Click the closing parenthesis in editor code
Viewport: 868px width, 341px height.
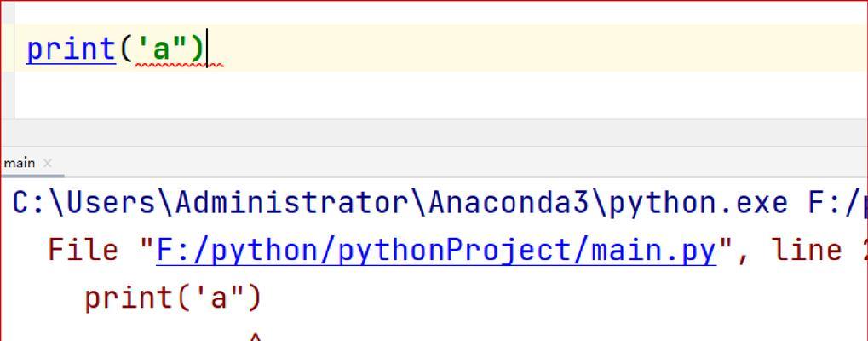pyautogui.click(x=197, y=49)
